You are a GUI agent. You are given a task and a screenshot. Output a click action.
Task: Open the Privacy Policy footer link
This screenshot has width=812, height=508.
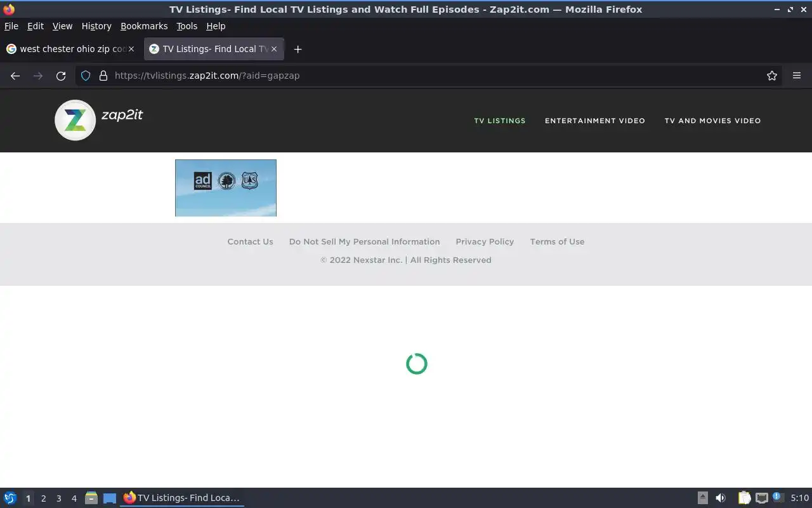(485, 242)
